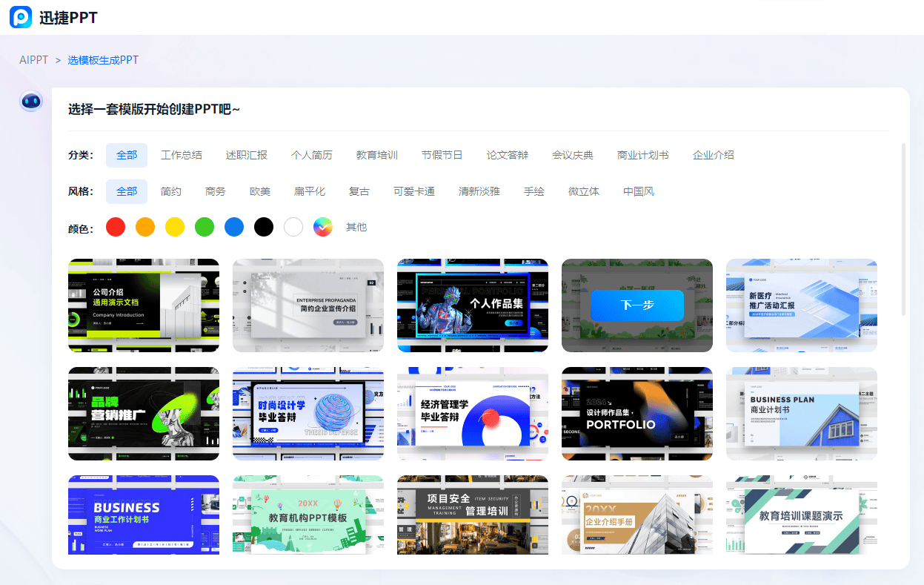924x585 pixels.
Task: Choose the 个人作品集 template thumbnail
Action: click(473, 305)
